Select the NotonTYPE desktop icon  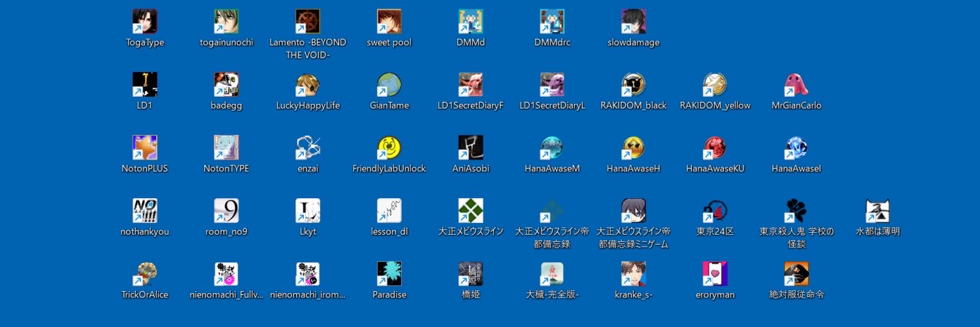point(227,148)
